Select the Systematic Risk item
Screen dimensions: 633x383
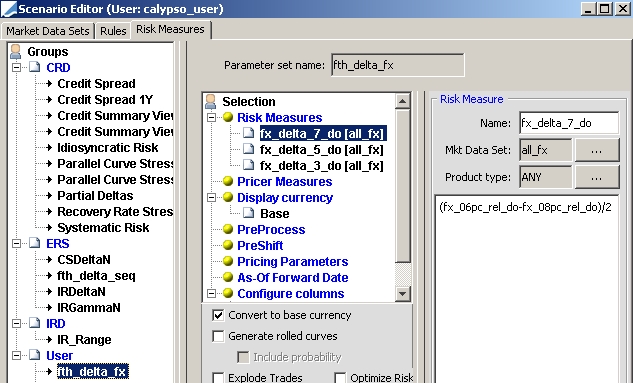103,227
